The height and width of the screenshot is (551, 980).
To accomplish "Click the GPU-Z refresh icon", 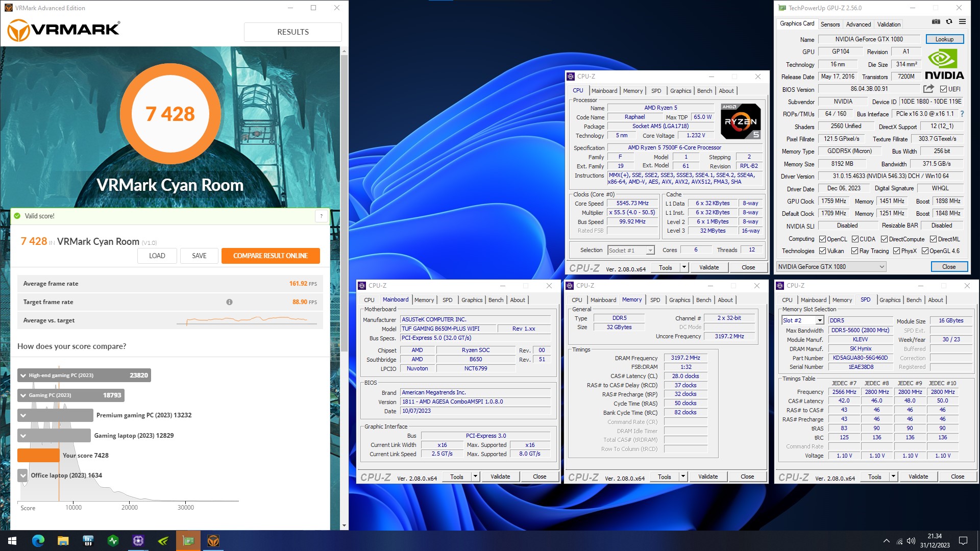I will click(x=949, y=22).
